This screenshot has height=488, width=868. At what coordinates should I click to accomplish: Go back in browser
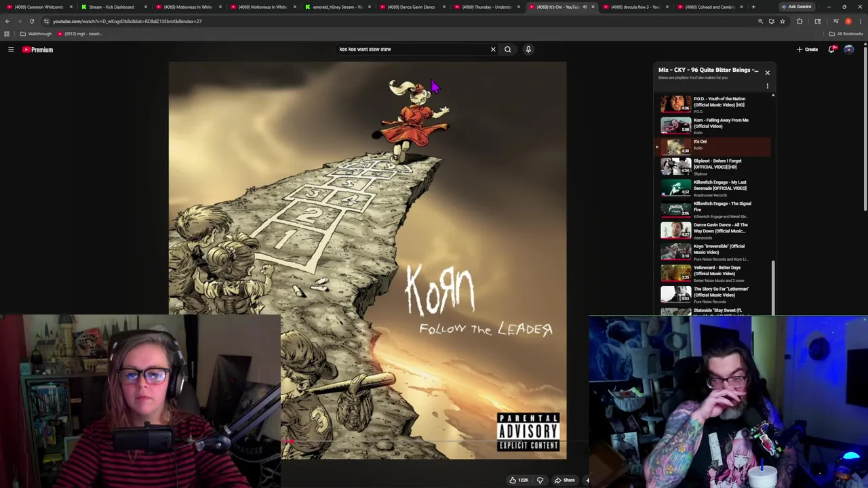click(x=7, y=21)
